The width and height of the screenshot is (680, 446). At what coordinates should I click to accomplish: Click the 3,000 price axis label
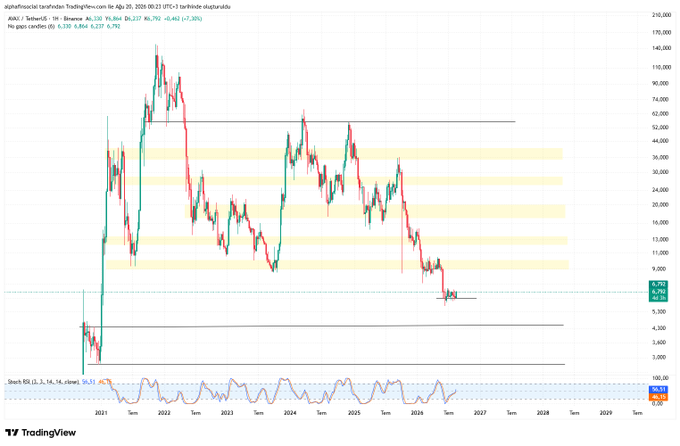[659, 357]
